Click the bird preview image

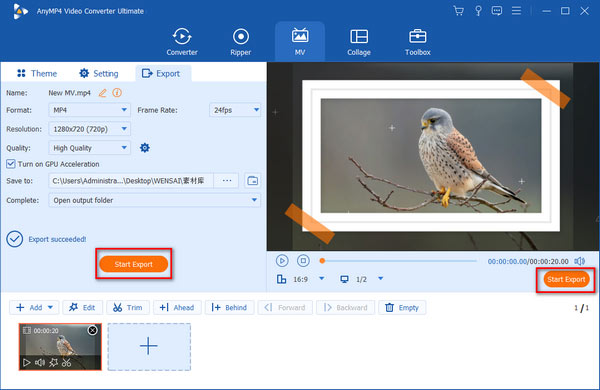(x=431, y=156)
